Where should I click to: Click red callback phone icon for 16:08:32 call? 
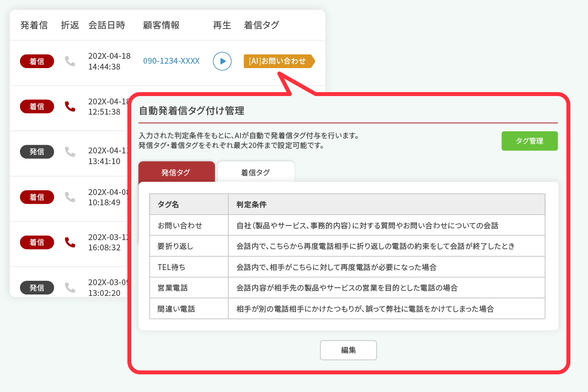click(70, 242)
